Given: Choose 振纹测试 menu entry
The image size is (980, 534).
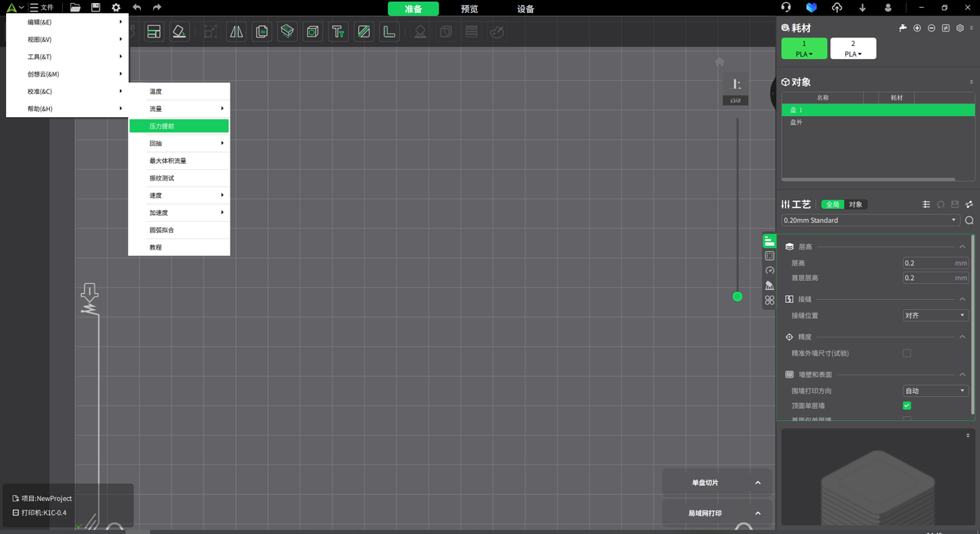Looking at the screenshot, I should coord(179,178).
